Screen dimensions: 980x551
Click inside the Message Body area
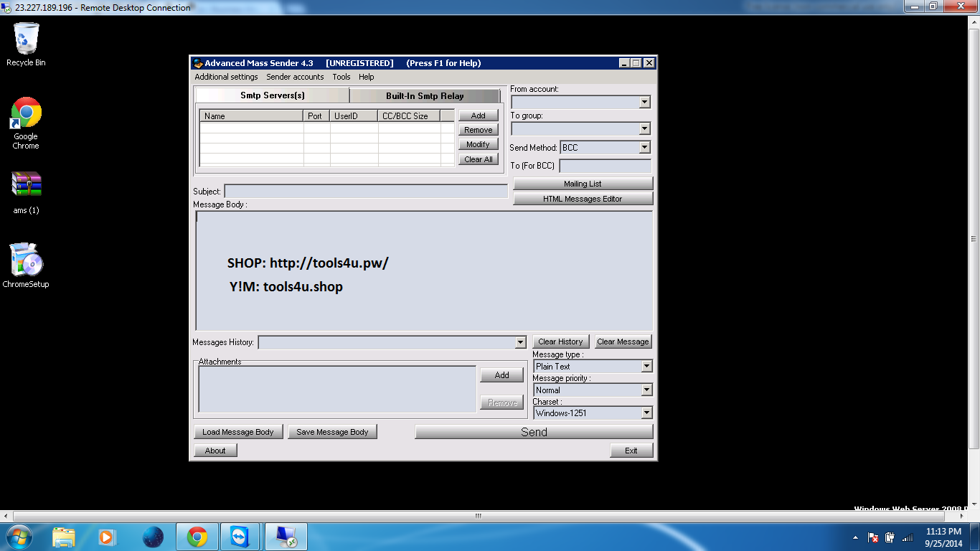point(424,270)
